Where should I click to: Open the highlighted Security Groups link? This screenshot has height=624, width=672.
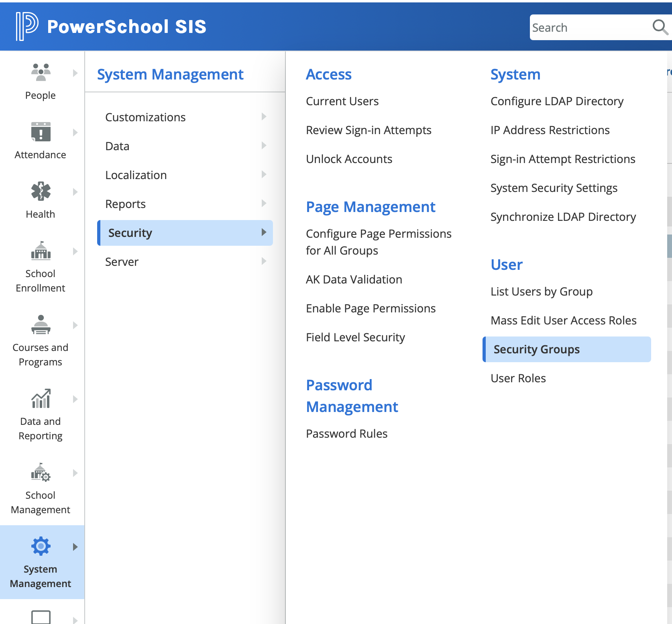[x=567, y=349]
